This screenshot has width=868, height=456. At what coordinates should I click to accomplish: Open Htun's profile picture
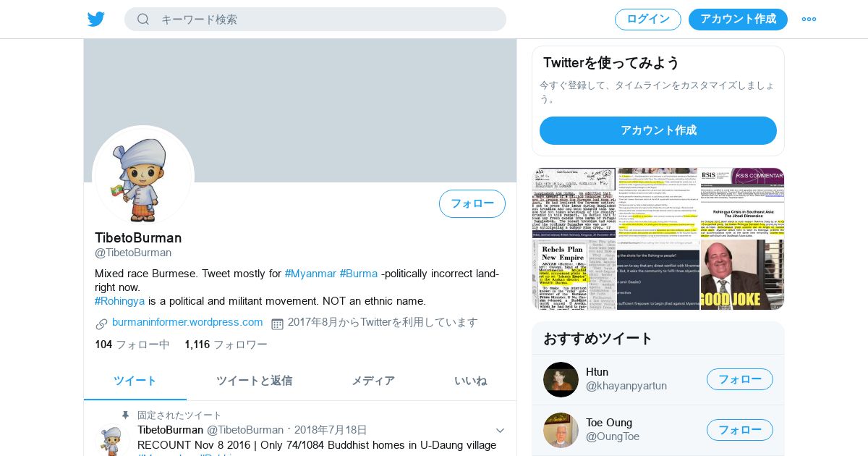pyautogui.click(x=561, y=379)
